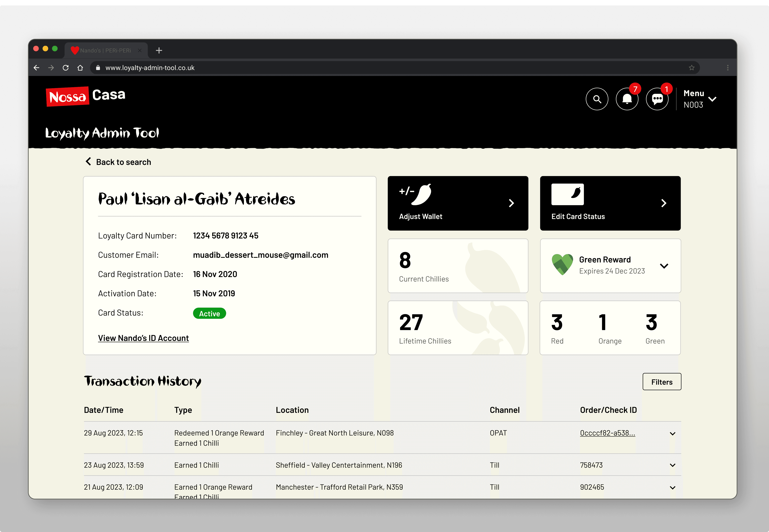769x532 pixels.
Task: Open the search magnifier icon
Action: click(x=597, y=99)
